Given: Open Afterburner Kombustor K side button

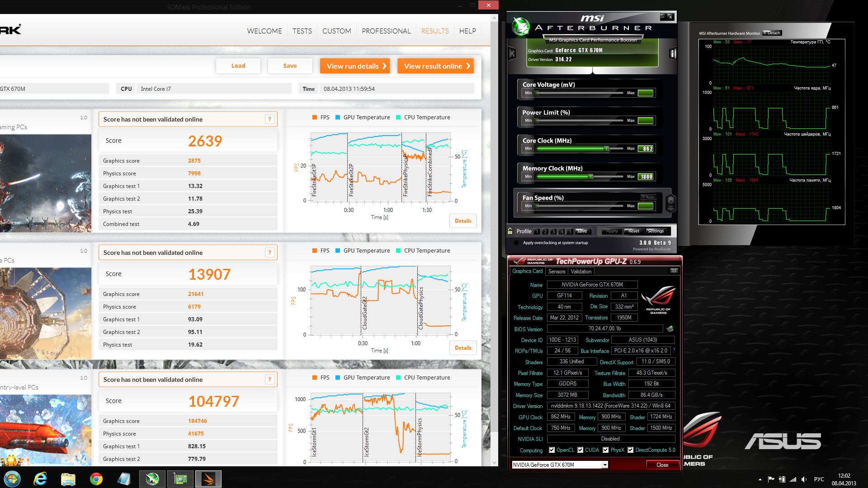Looking at the screenshot, I should tap(512, 54).
